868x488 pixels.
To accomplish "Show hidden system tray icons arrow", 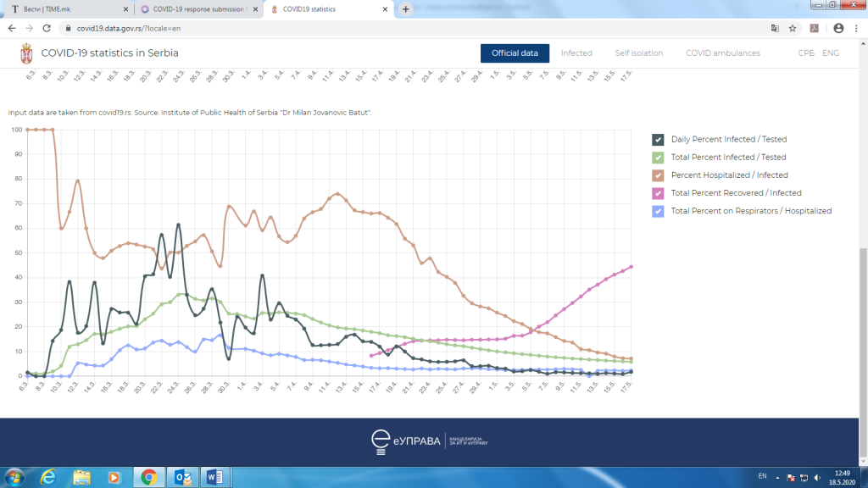I will tap(777, 477).
